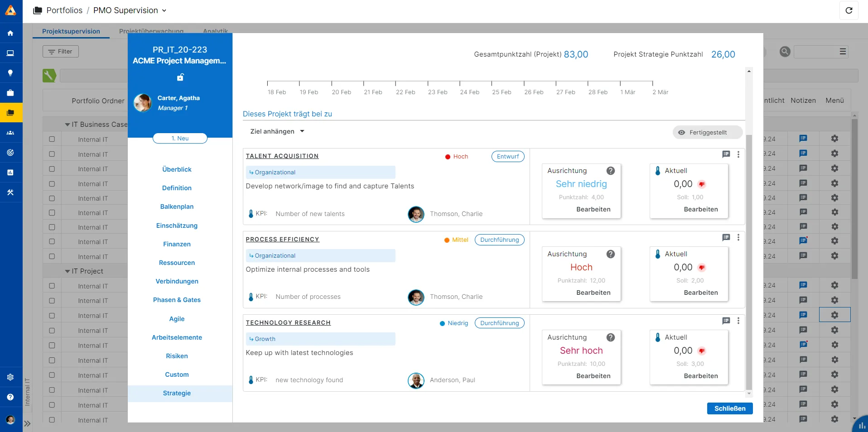Check the first Internal IT row checkbox
This screenshot has height=432, width=868.
52,139
